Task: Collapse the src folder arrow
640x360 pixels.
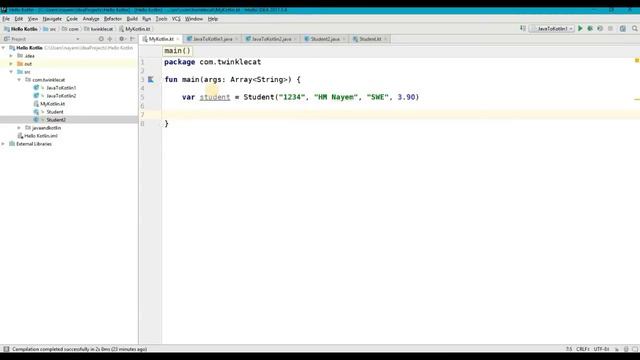Action: coord(11,72)
